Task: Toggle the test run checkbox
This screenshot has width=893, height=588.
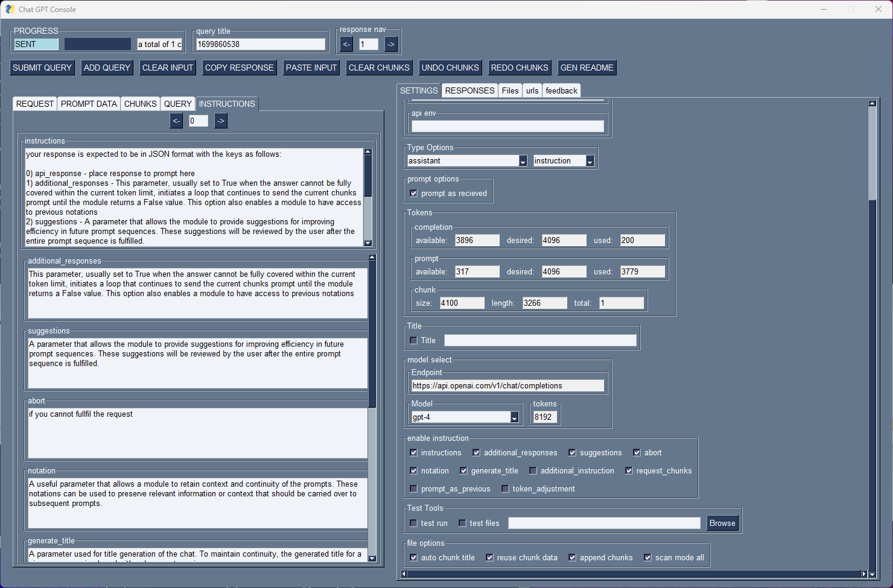Action: 414,523
